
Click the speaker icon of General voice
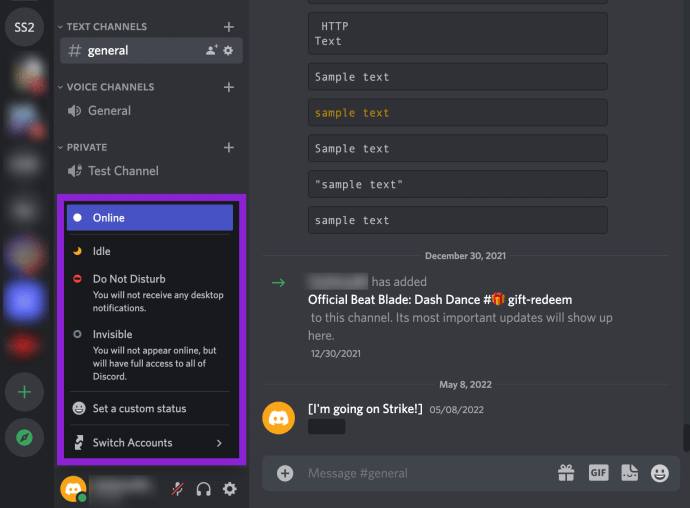pyautogui.click(x=74, y=110)
